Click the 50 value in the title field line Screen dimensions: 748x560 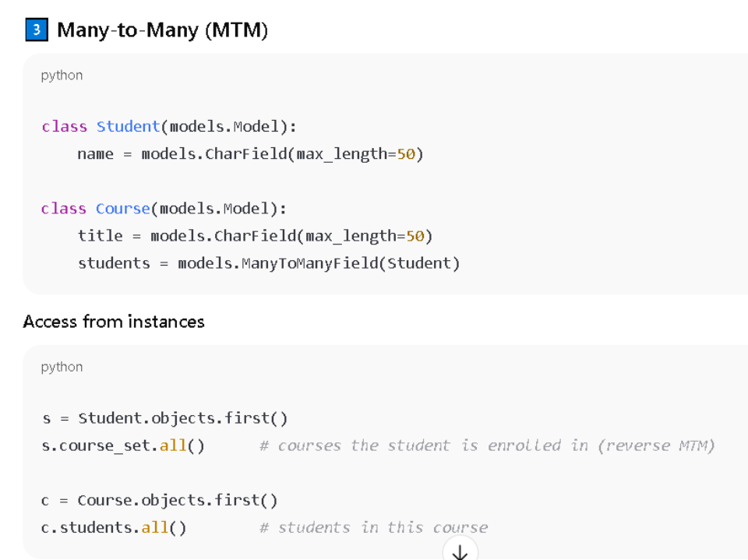pyautogui.click(x=415, y=236)
